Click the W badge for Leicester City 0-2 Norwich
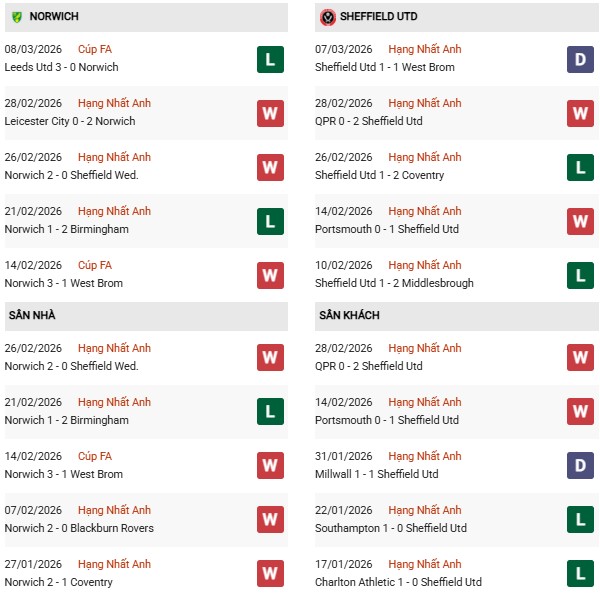This screenshot has width=600, height=594. [x=270, y=113]
